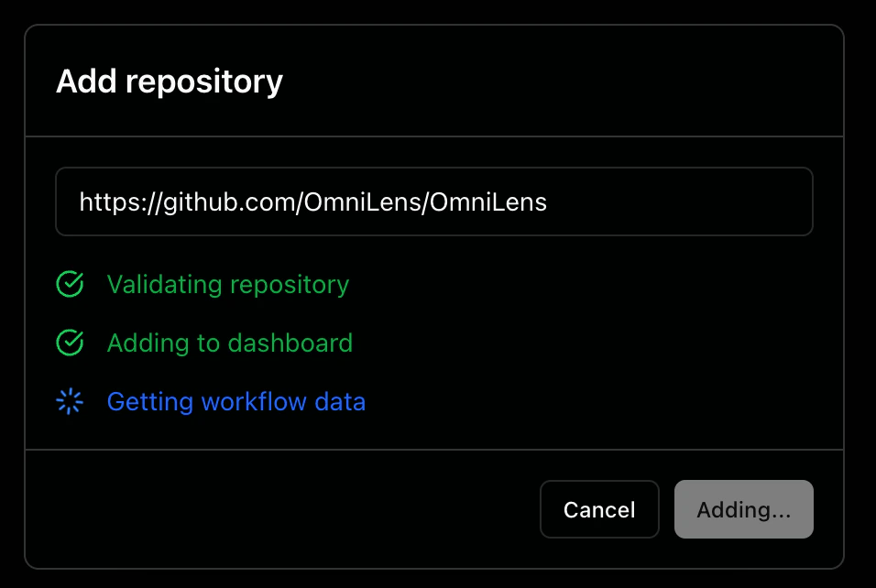Click the in-progress workflow data step
This screenshot has width=876, height=588.
(x=235, y=401)
